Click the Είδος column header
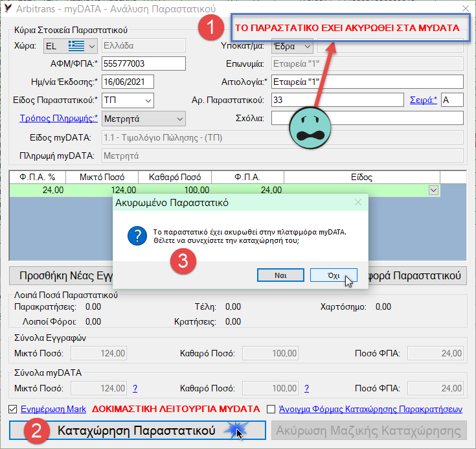This screenshot has height=449, width=476. [x=362, y=177]
